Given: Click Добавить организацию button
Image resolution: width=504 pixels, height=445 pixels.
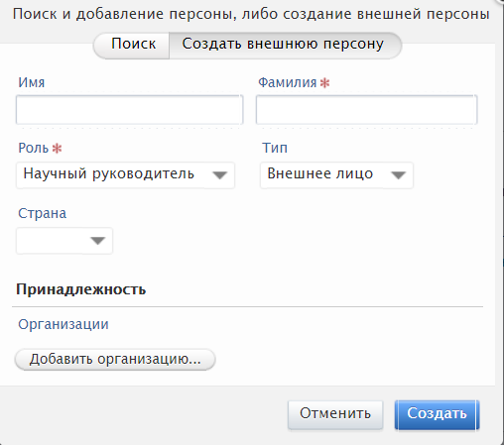Looking at the screenshot, I should point(115,359).
